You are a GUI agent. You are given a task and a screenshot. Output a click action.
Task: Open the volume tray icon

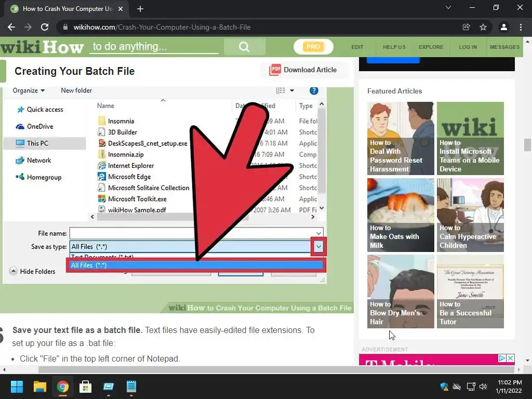(483, 387)
